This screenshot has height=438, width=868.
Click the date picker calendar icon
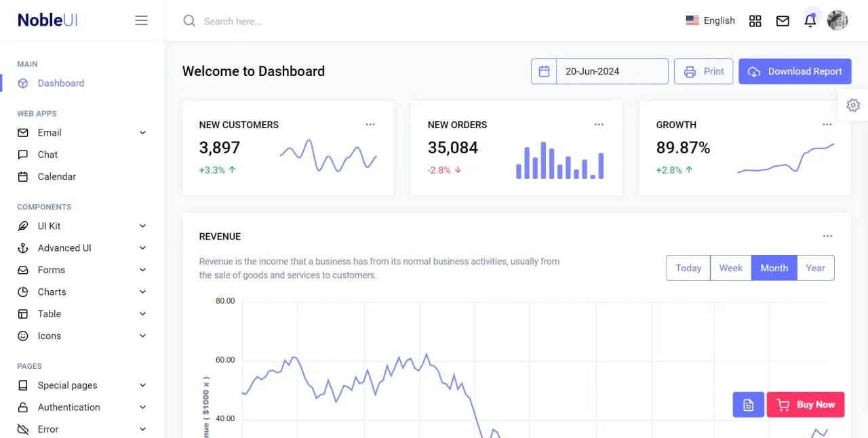click(x=544, y=71)
